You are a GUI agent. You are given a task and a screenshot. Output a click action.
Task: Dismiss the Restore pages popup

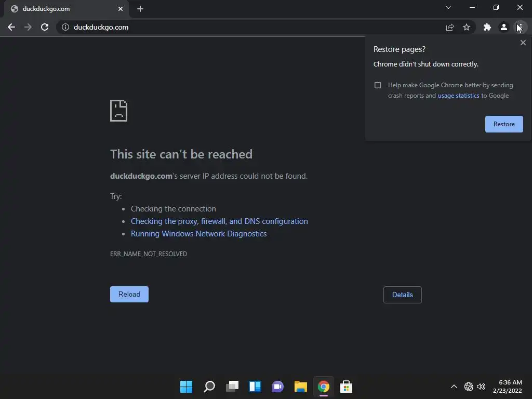tap(523, 43)
